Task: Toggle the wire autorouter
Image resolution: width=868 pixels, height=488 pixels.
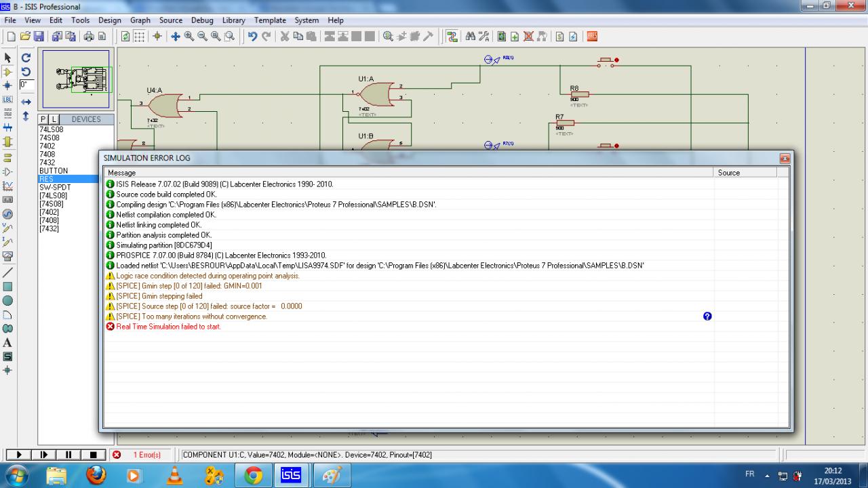Action: coord(452,36)
